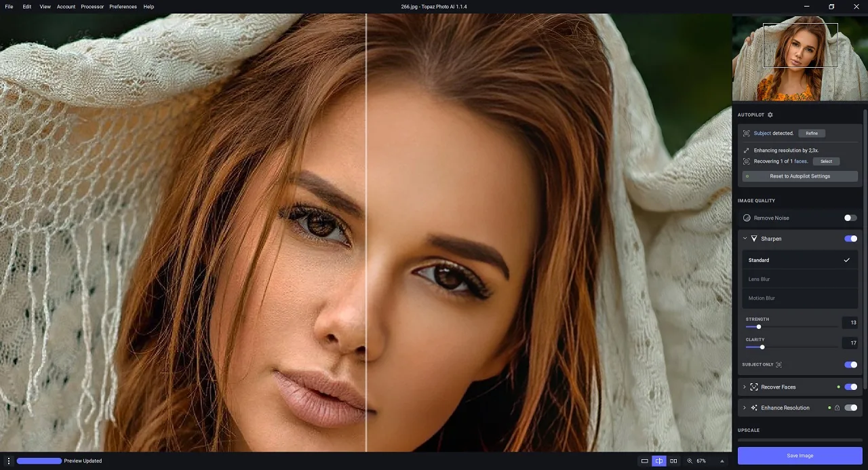Toggle the Enhance Resolution switch
Viewport: 868px width, 470px height.
[x=850, y=408]
